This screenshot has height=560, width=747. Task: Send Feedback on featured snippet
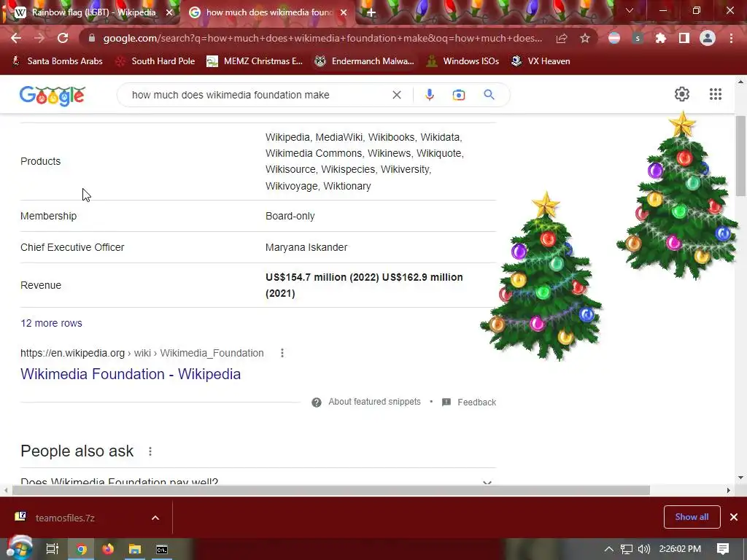click(x=476, y=402)
